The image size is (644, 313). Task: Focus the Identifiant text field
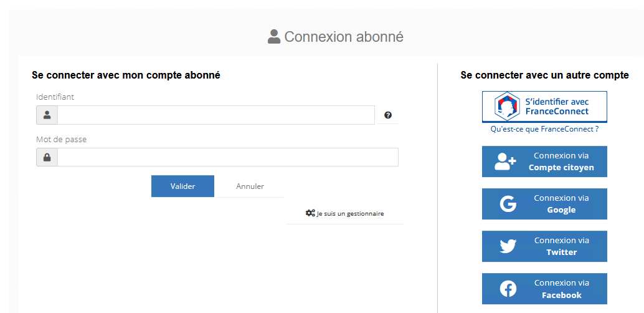point(215,115)
